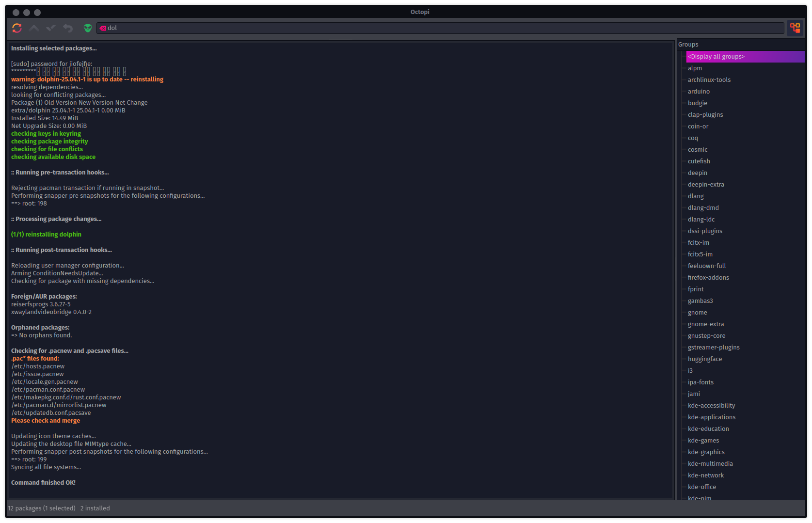Click the dolphin 'is up to date' warning line
Image resolution: width=812 pixels, height=523 pixels.
coord(87,79)
